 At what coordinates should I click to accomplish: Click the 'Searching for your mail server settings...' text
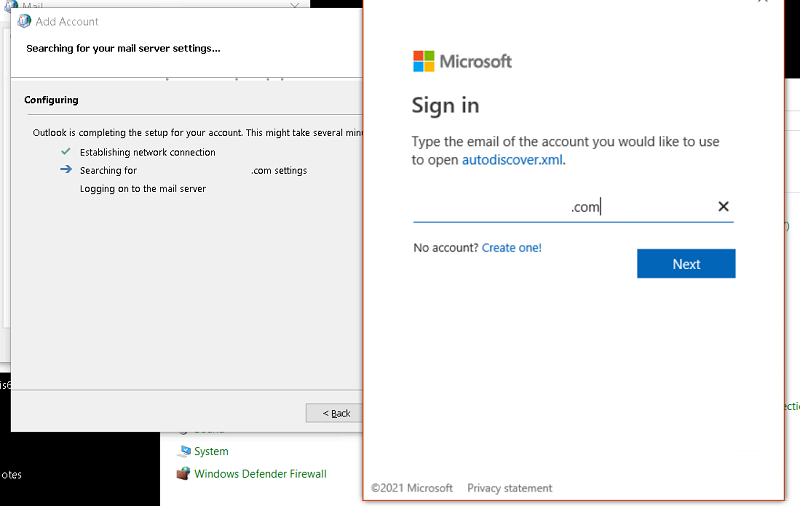(x=123, y=48)
